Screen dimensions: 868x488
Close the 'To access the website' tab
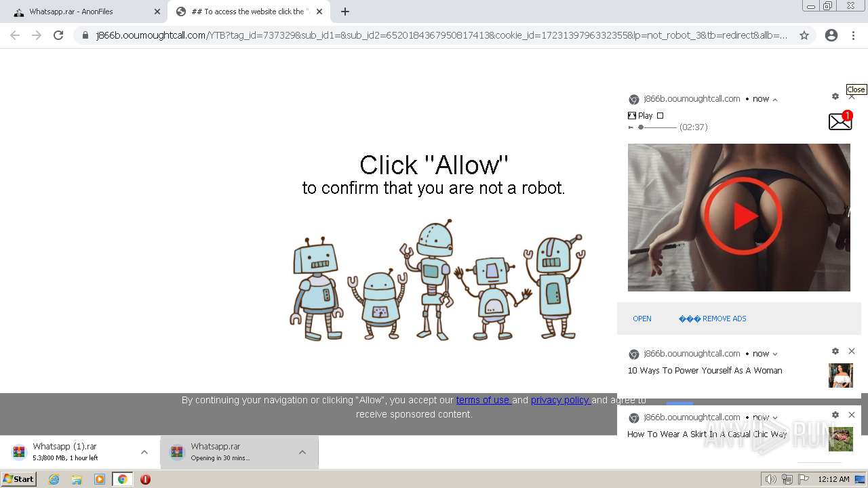coord(319,12)
